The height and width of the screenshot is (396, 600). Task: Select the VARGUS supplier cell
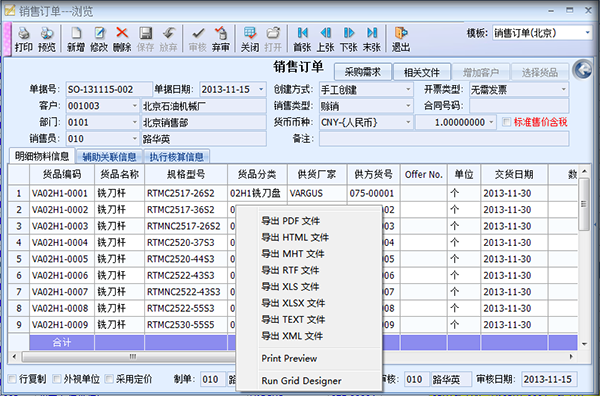coord(317,194)
